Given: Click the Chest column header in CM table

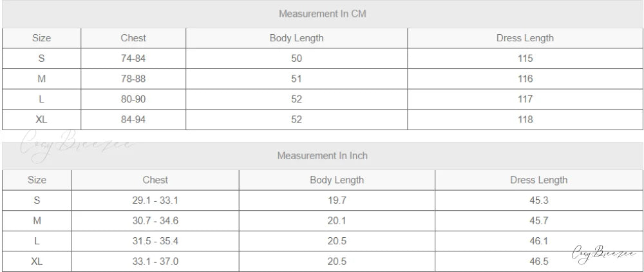Looking at the screenshot, I should [133, 38].
